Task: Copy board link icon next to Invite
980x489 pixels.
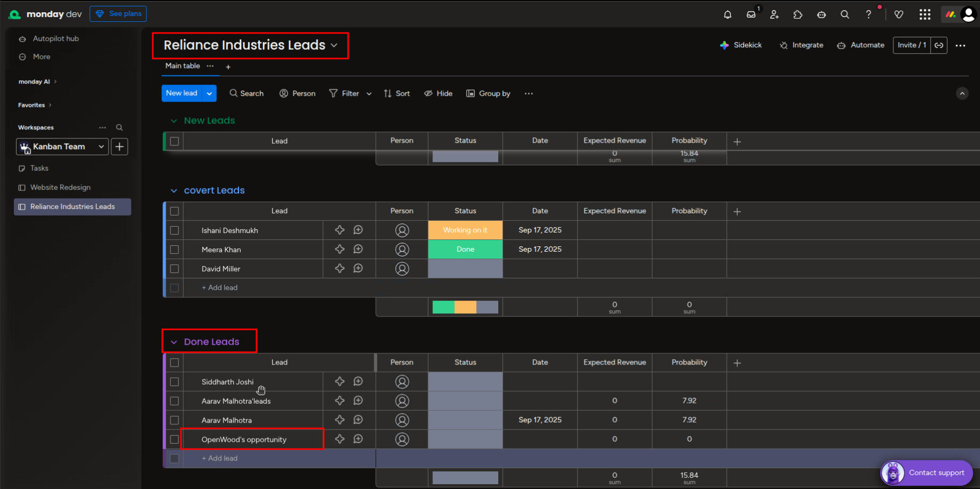Action: pyautogui.click(x=939, y=45)
